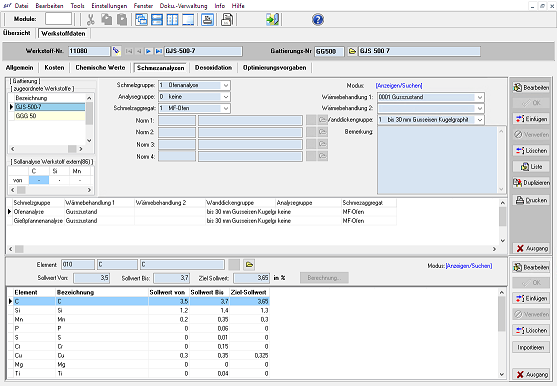This screenshot has width=557, height=386.
Task: Click the cascade windows toolbar icon
Action: [x=141, y=19]
